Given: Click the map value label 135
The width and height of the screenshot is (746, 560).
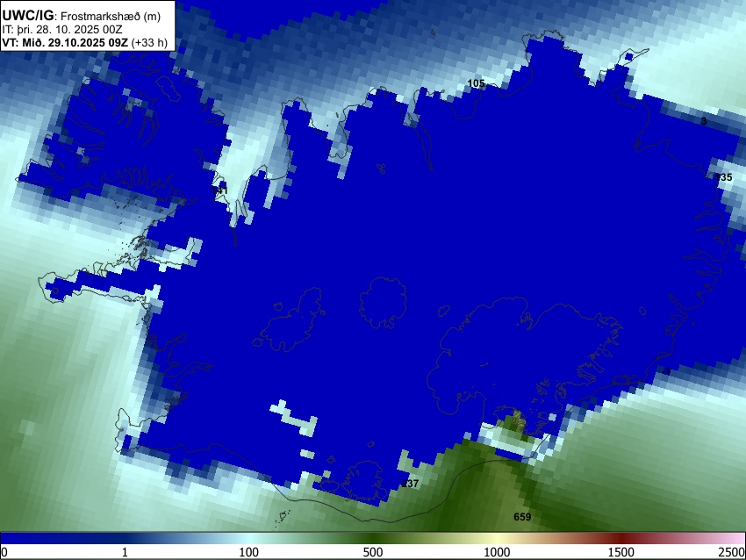Looking at the screenshot, I should [724, 177].
